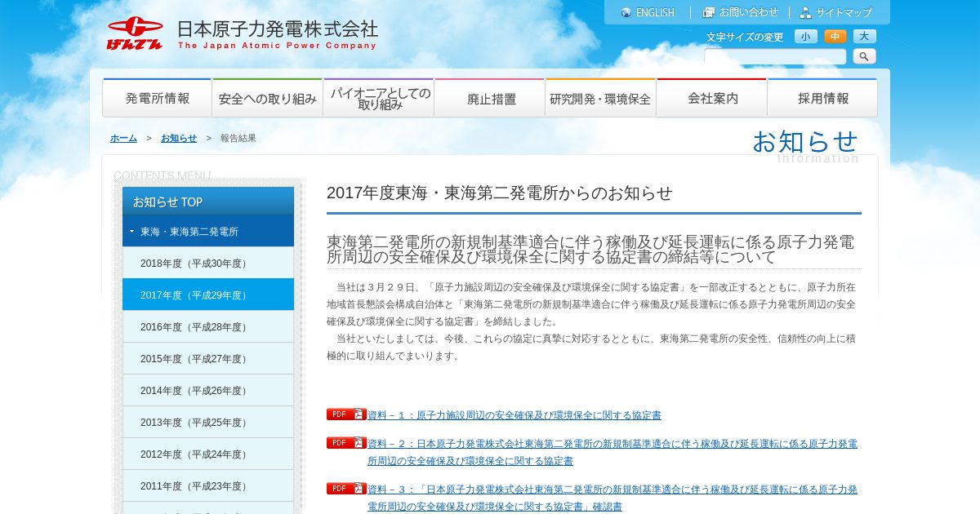Image resolution: width=980 pixels, height=514 pixels.
Task: Open the 研究開発・環境保全 navigation tab
Action: click(600, 98)
